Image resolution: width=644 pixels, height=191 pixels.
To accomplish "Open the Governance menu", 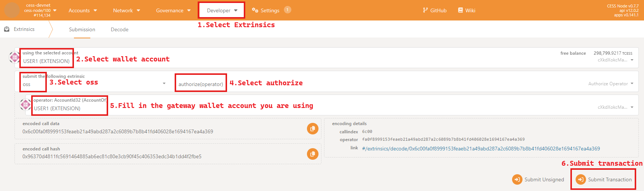I will tap(173, 10).
